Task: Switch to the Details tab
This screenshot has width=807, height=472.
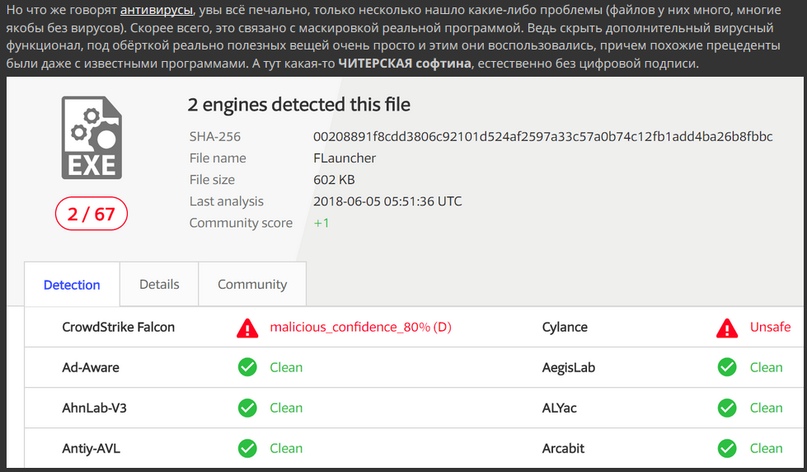Action: point(159,284)
